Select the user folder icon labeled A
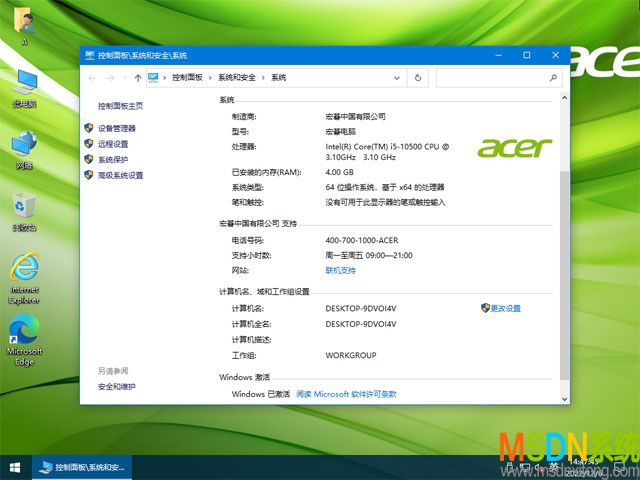This screenshot has height=480, width=640. pos(24,27)
